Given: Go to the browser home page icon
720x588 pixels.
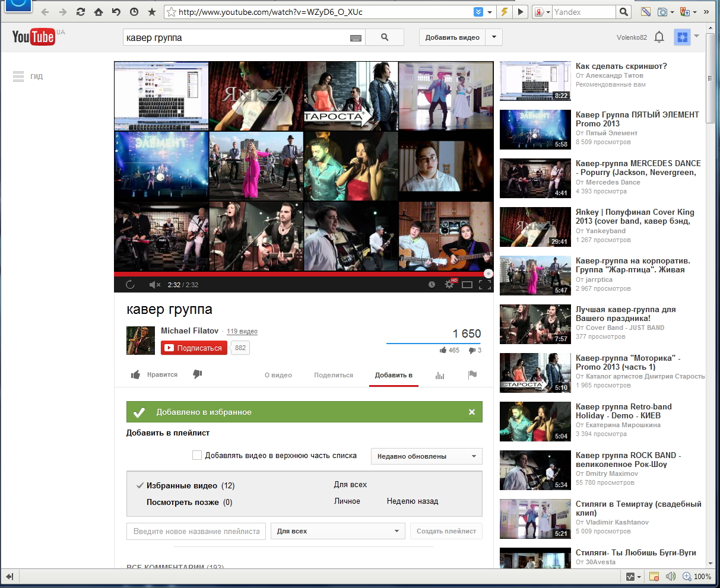Looking at the screenshot, I should [x=99, y=12].
